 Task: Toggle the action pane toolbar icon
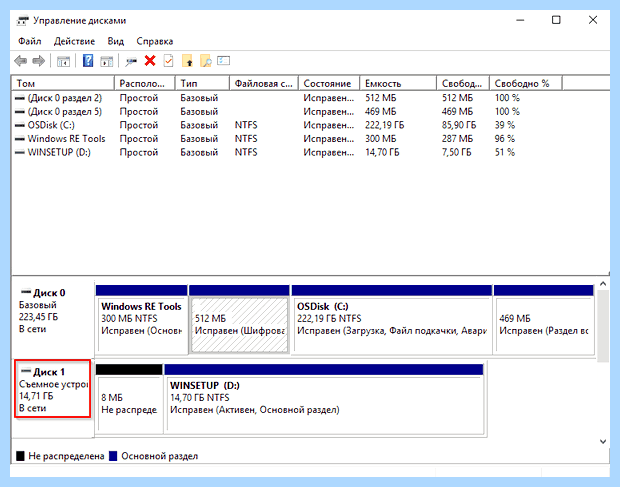pyautogui.click(x=106, y=61)
